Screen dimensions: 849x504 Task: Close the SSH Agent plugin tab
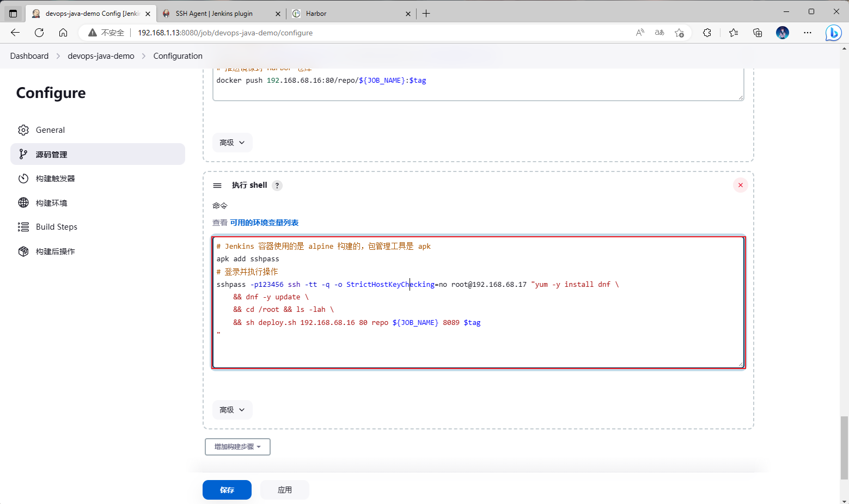[x=278, y=14]
